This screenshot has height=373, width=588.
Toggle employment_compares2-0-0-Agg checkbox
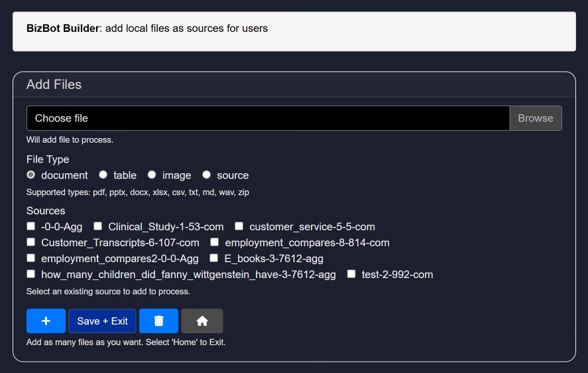[31, 258]
